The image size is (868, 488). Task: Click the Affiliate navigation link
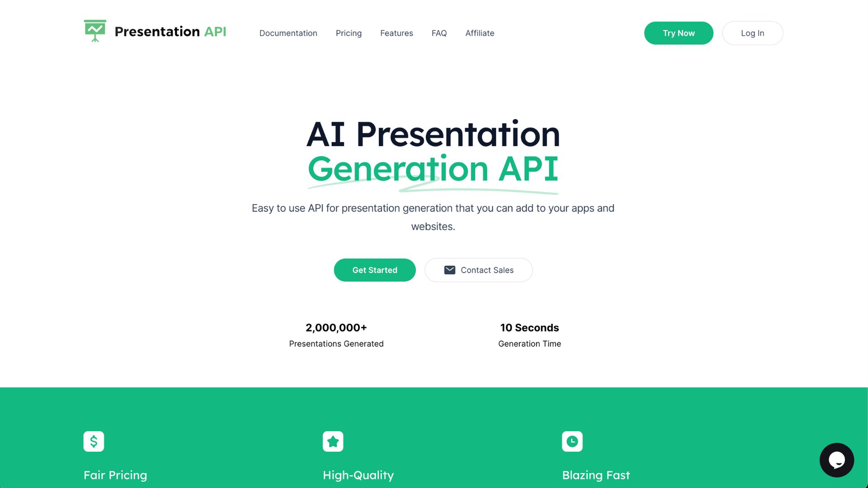pyautogui.click(x=479, y=33)
